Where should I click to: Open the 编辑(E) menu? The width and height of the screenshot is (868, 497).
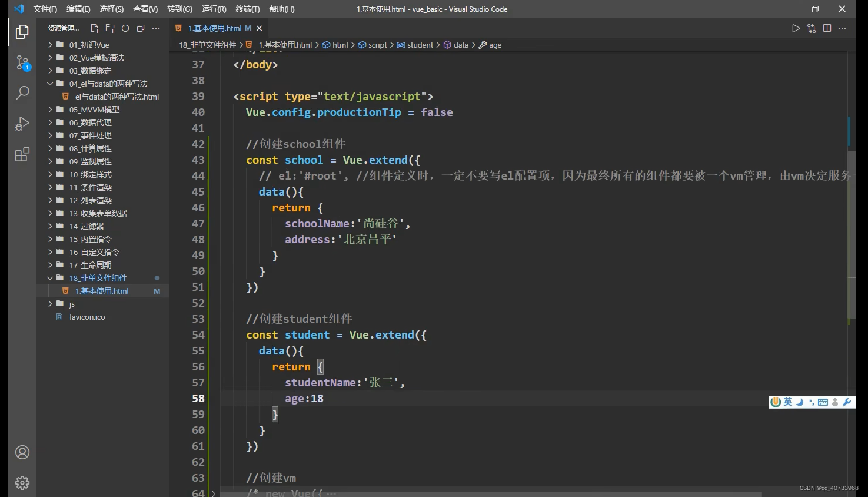[78, 9]
